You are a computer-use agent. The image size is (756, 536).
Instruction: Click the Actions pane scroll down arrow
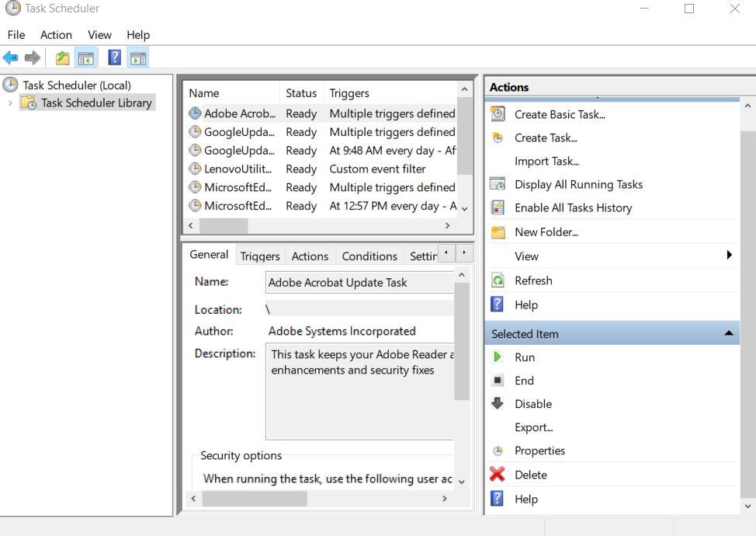747,506
